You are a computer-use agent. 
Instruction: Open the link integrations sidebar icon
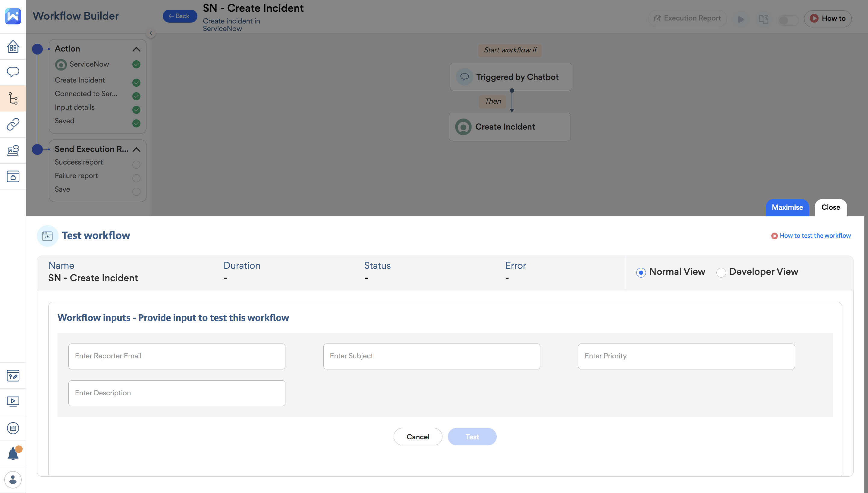[x=13, y=124]
